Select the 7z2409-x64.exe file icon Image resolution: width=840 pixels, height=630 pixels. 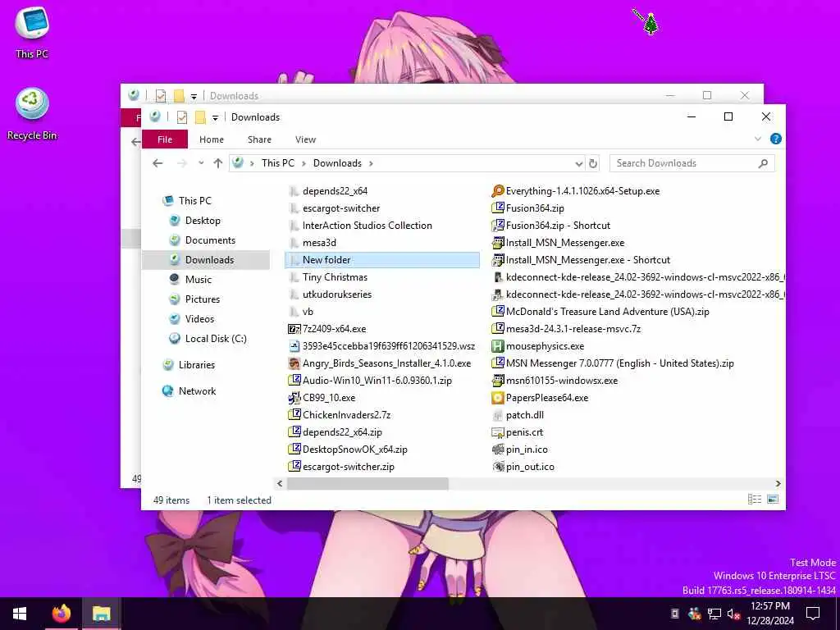[294, 329]
